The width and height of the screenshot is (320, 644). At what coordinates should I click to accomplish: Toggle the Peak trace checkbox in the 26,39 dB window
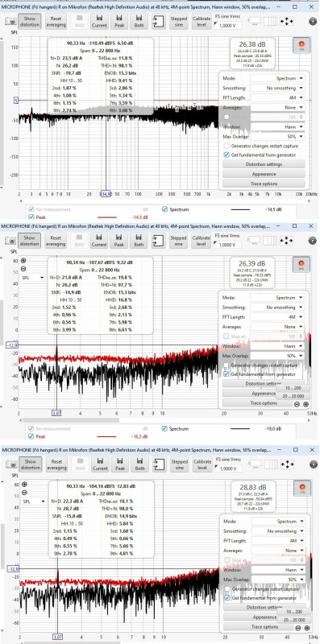tap(31, 436)
